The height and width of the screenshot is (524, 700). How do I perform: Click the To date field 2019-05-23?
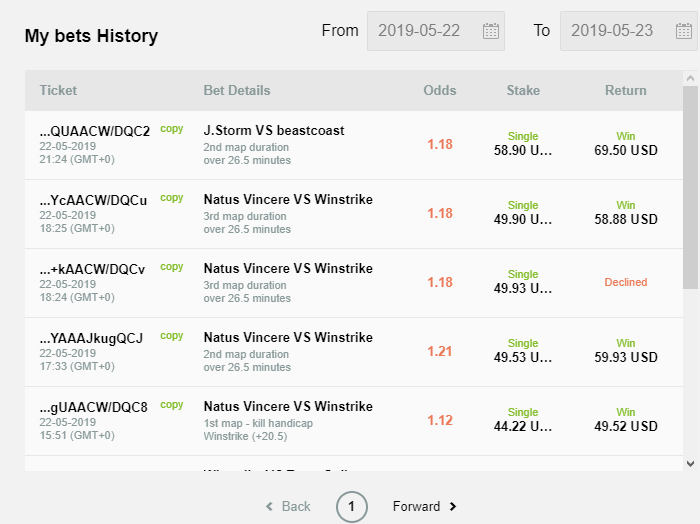tap(612, 31)
